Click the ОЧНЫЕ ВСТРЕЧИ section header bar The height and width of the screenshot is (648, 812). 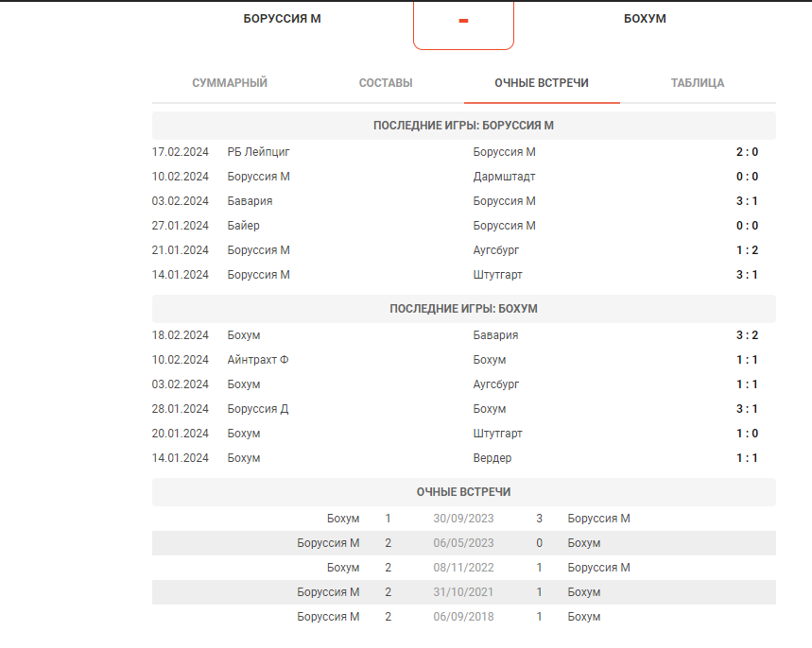(463, 492)
